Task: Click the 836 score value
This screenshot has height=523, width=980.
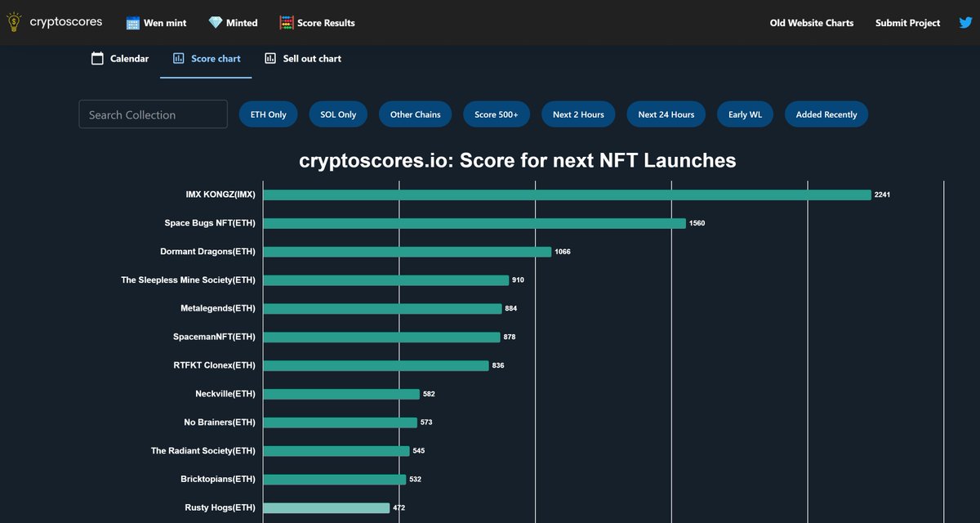Action: pyautogui.click(x=498, y=365)
